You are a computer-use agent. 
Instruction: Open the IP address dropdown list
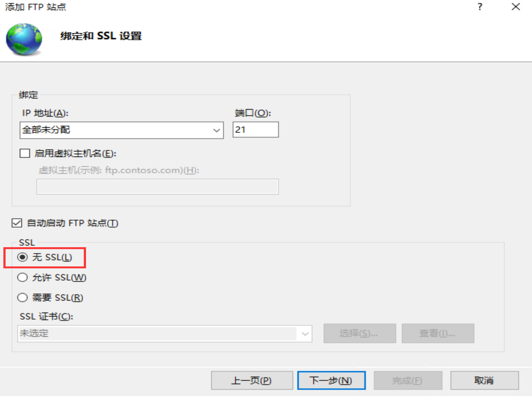217,130
